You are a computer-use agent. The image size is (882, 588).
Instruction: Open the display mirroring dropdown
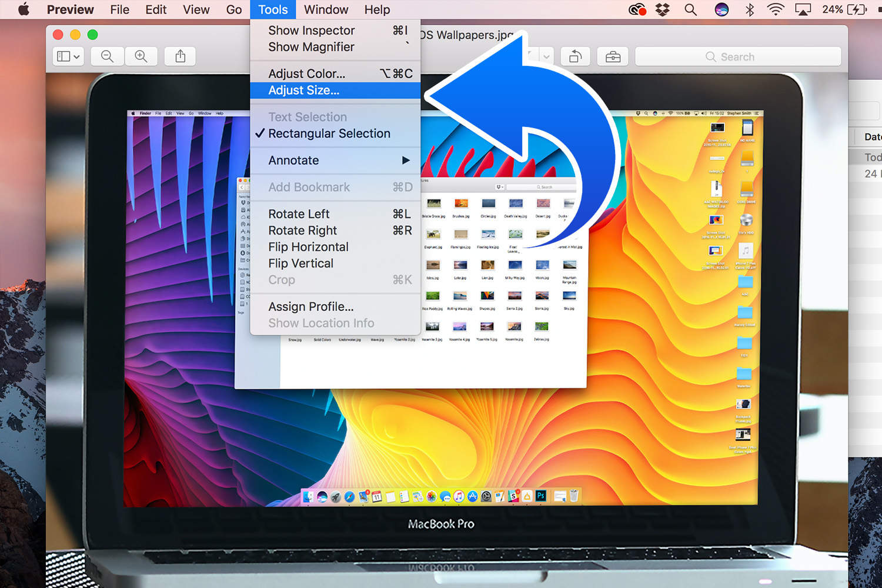803,9
